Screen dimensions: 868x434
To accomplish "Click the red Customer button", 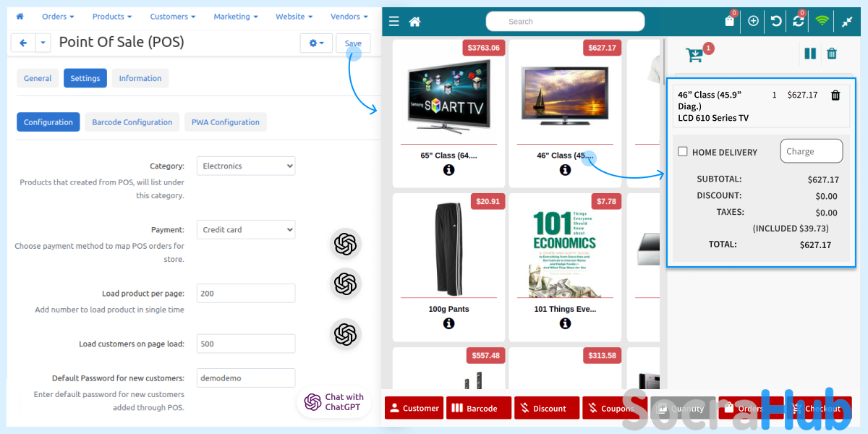I will pyautogui.click(x=414, y=408).
